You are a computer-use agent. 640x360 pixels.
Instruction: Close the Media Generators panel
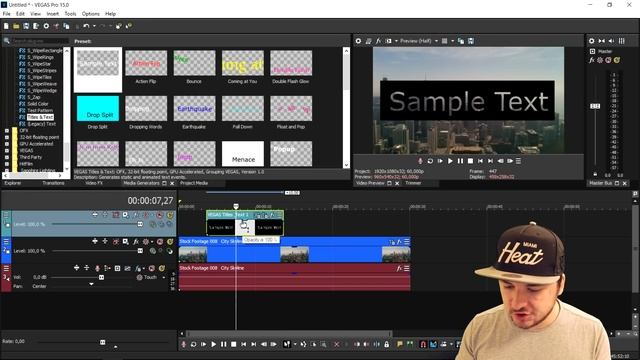172,184
